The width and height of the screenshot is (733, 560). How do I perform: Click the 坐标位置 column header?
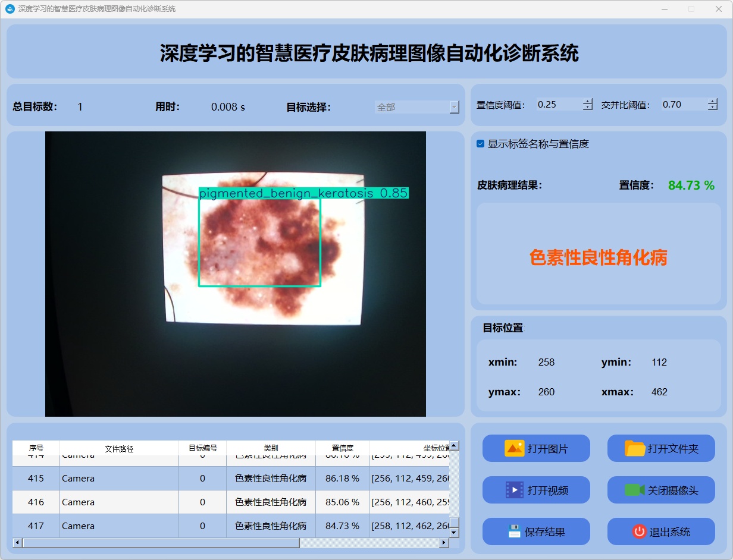(409, 448)
